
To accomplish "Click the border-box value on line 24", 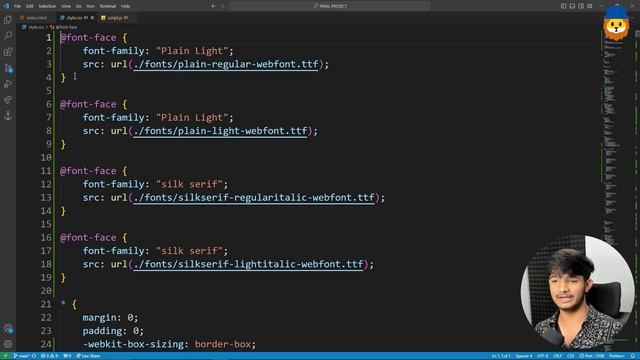I will pos(222,344).
